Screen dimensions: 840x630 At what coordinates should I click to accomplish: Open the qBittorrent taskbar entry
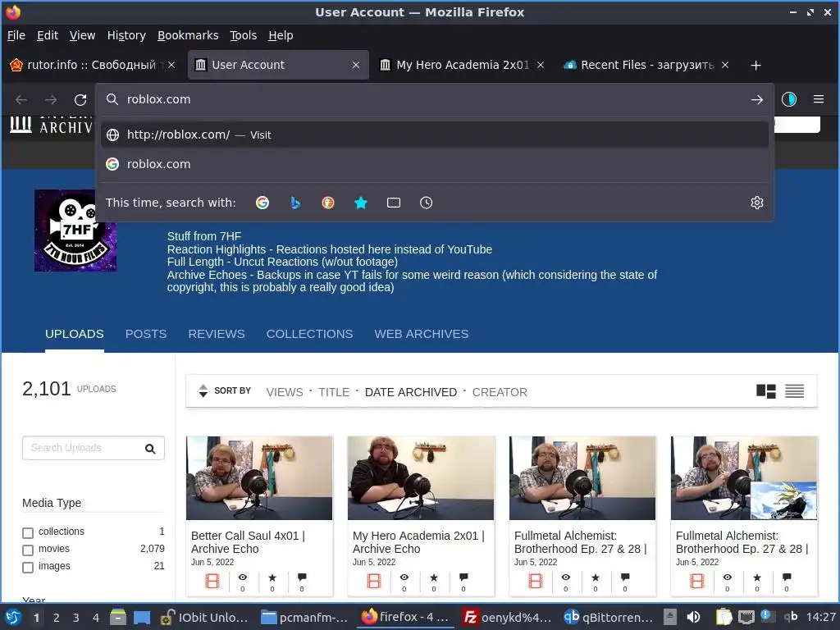click(x=608, y=617)
